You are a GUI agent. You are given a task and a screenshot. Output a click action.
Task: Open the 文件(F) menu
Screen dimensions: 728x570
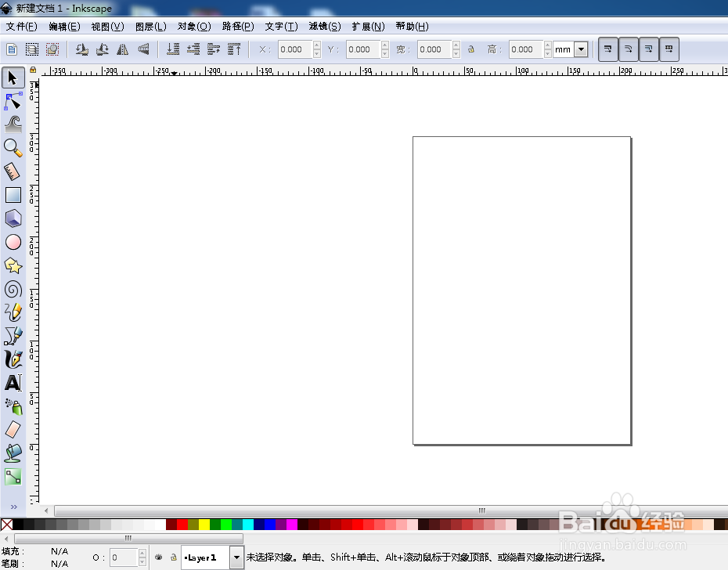[x=21, y=27]
